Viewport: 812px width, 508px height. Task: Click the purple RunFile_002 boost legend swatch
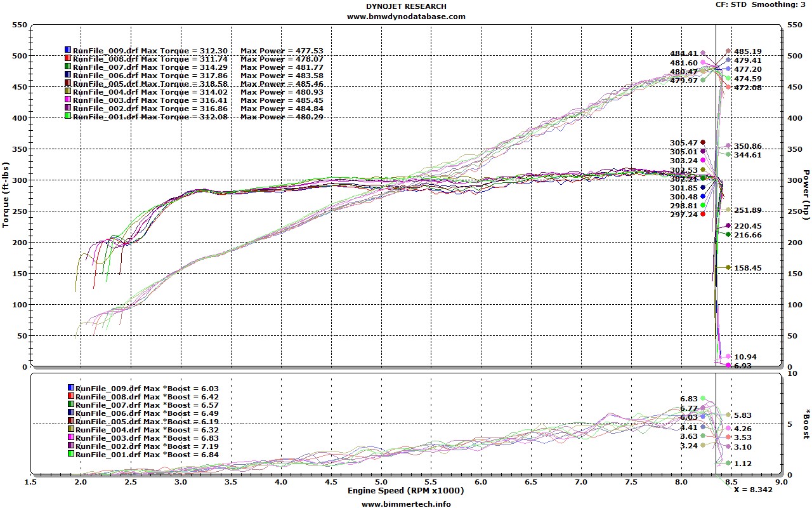coord(70,446)
